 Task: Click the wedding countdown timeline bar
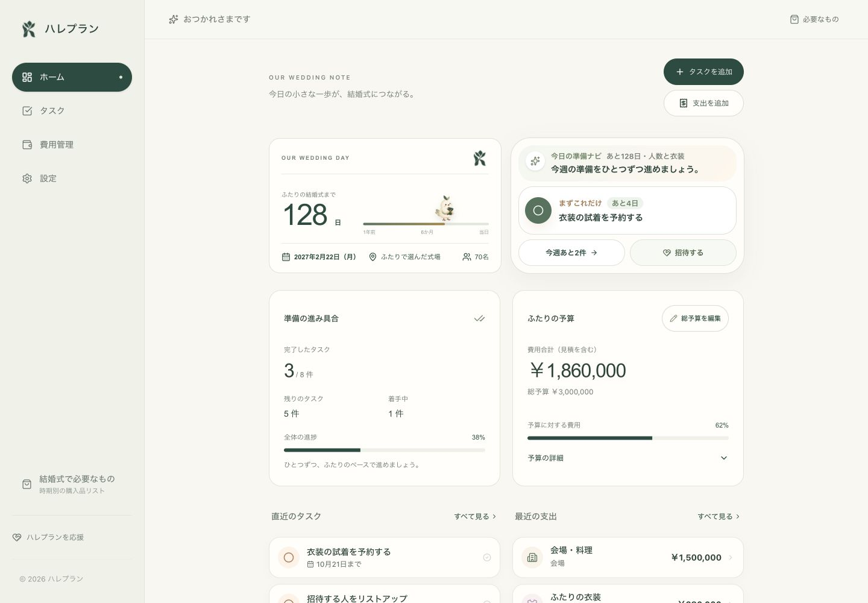[426, 224]
